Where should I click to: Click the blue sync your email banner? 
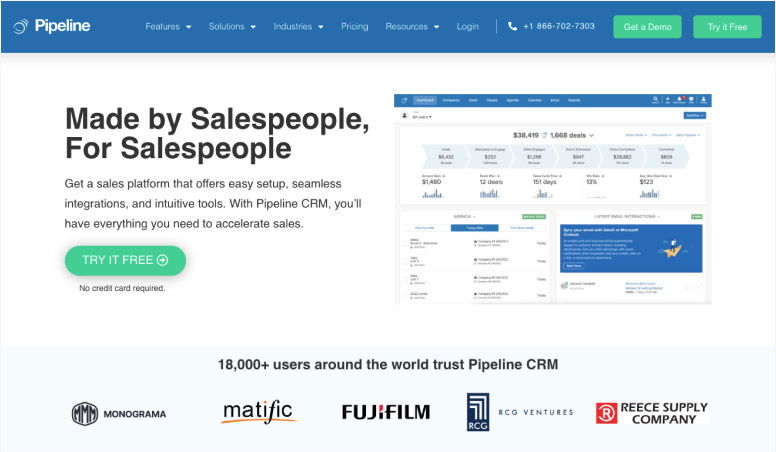(631, 248)
